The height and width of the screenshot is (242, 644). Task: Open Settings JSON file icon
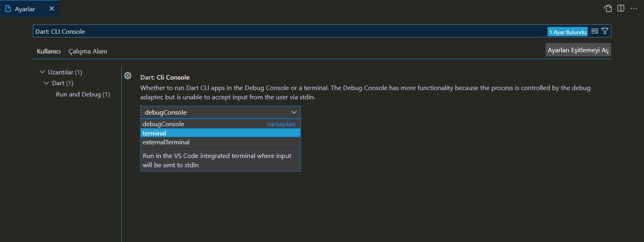608,8
